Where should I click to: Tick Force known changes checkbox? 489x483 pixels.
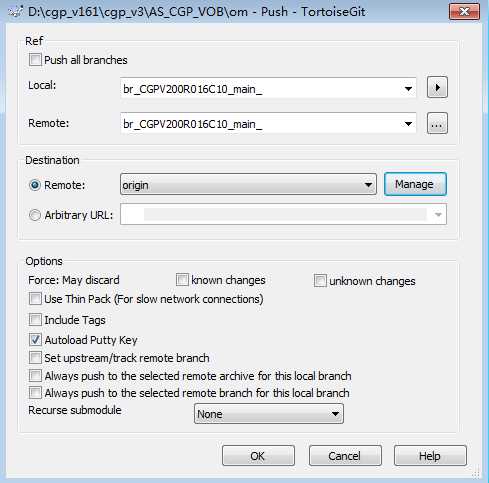(x=182, y=280)
